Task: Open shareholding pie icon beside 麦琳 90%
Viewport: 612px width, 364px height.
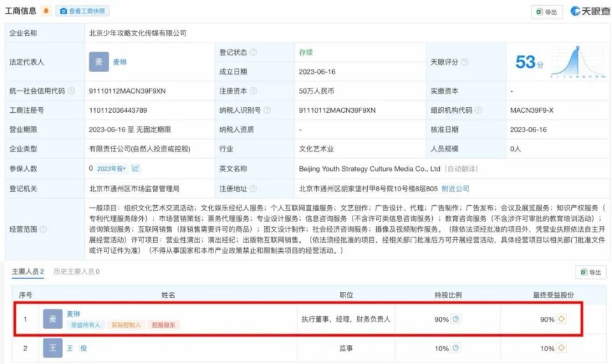Action: tap(456, 319)
